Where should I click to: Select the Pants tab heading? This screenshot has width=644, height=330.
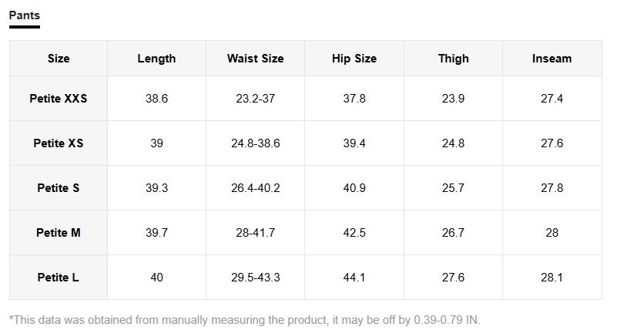pyautogui.click(x=25, y=15)
